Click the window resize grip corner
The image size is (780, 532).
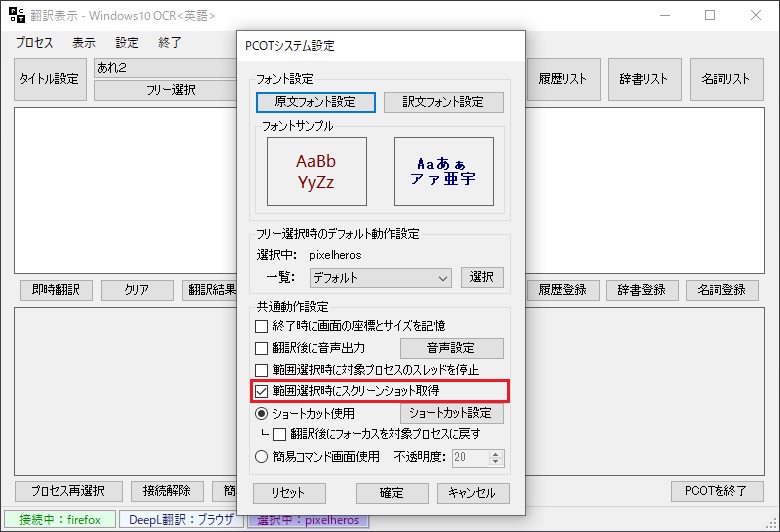[x=772, y=524]
